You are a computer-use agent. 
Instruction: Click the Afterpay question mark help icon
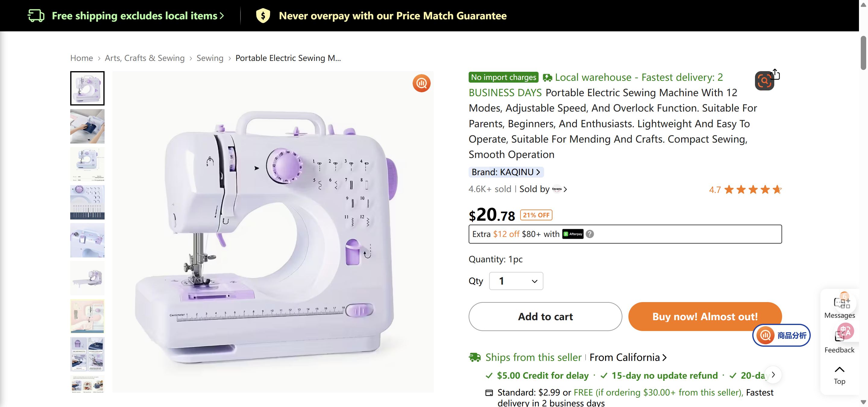tap(590, 234)
